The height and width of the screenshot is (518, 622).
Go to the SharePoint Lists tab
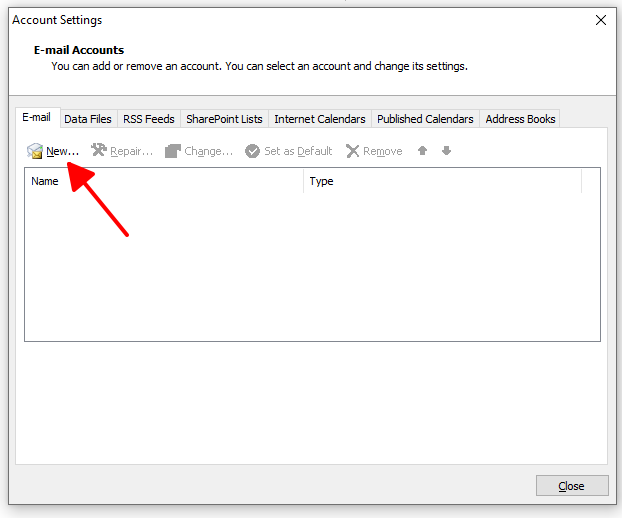tap(225, 119)
